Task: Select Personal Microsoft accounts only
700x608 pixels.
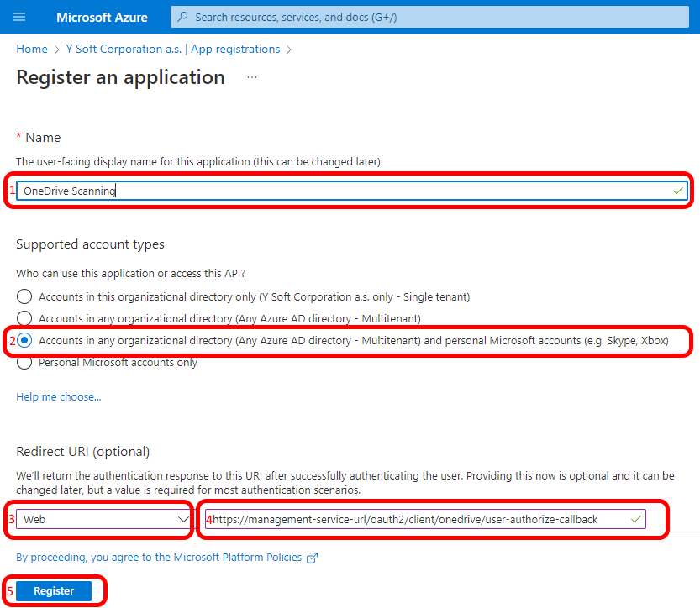Action: (24, 362)
